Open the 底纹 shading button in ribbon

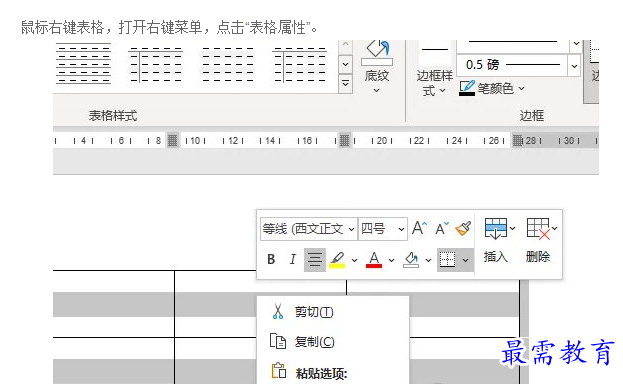tap(377, 68)
